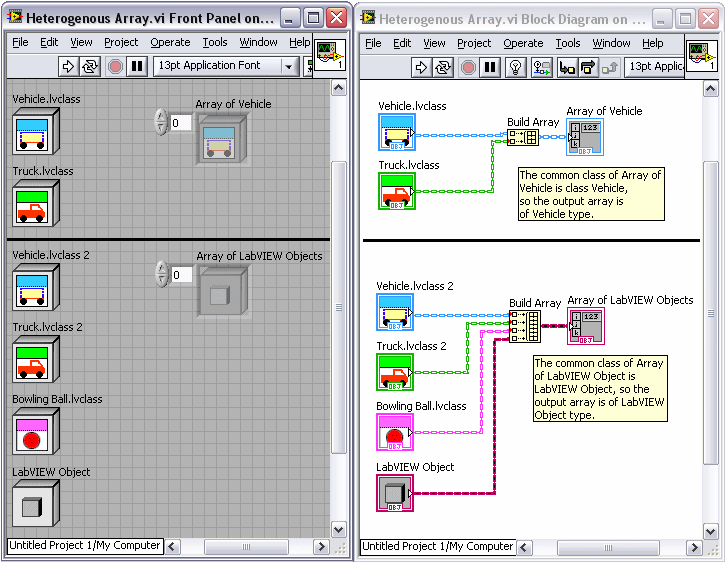
Task: Select Truck.lvclass 2 terminal in Block Diagram
Action: (x=395, y=372)
